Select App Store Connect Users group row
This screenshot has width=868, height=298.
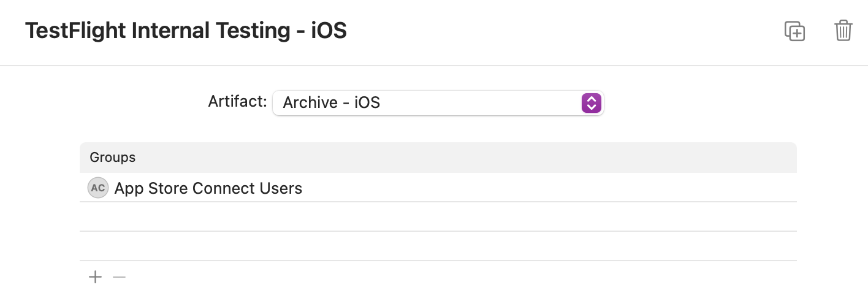pos(438,188)
